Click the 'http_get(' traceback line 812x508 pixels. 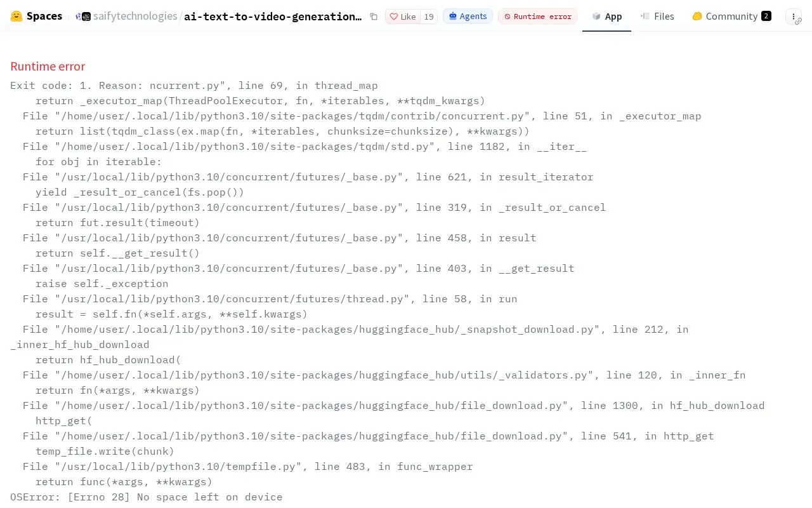click(x=63, y=420)
